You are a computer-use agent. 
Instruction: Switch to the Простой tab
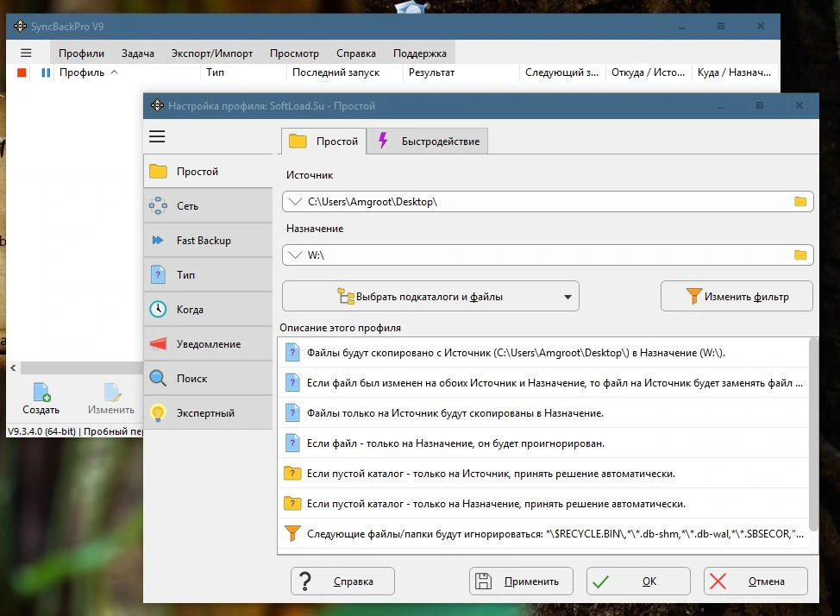coord(323,141)
